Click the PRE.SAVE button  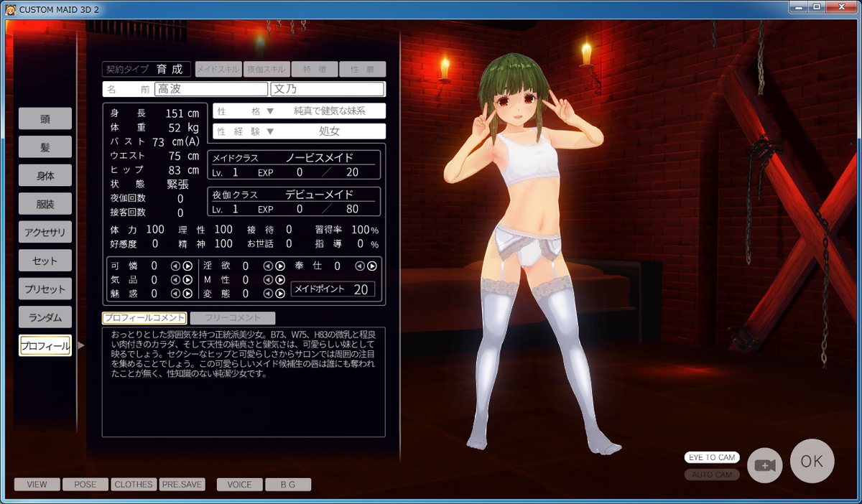point(182,485)
